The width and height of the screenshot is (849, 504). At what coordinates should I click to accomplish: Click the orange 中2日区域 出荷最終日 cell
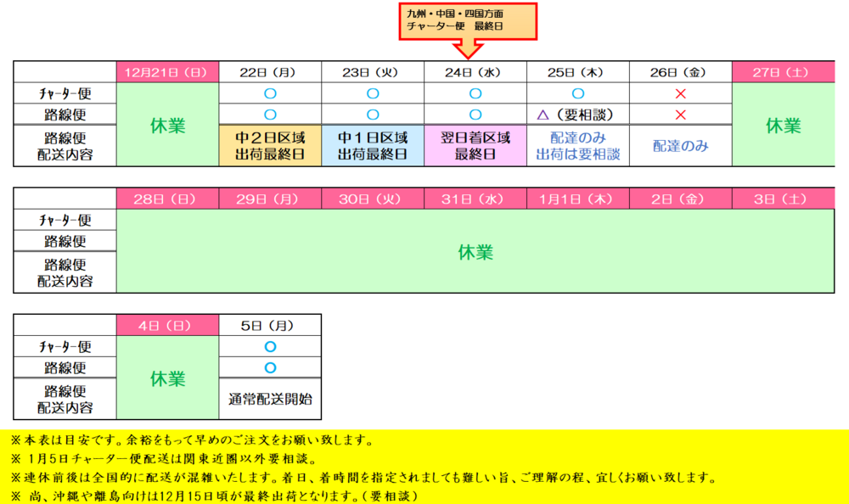270,145
